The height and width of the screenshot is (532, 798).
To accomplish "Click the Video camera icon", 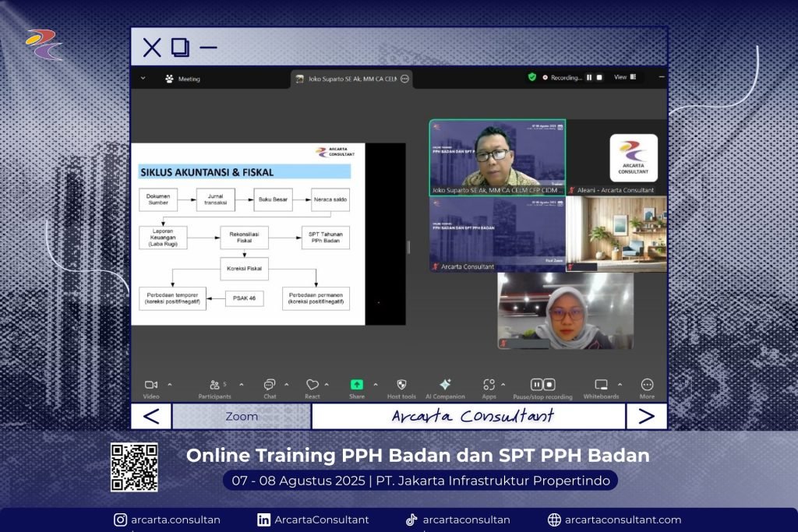I will [x=150, y=385].
